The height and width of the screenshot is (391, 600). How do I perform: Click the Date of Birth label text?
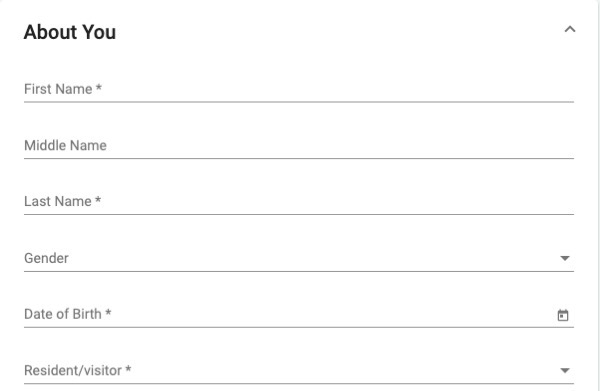pos(63,314)
